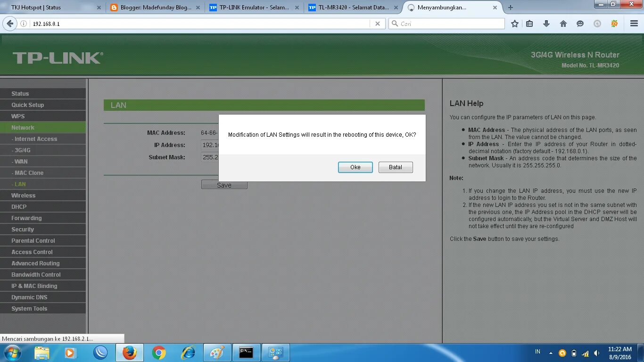
Task: Go to the Firefox home page icon
Action: [x=563, y=24]
